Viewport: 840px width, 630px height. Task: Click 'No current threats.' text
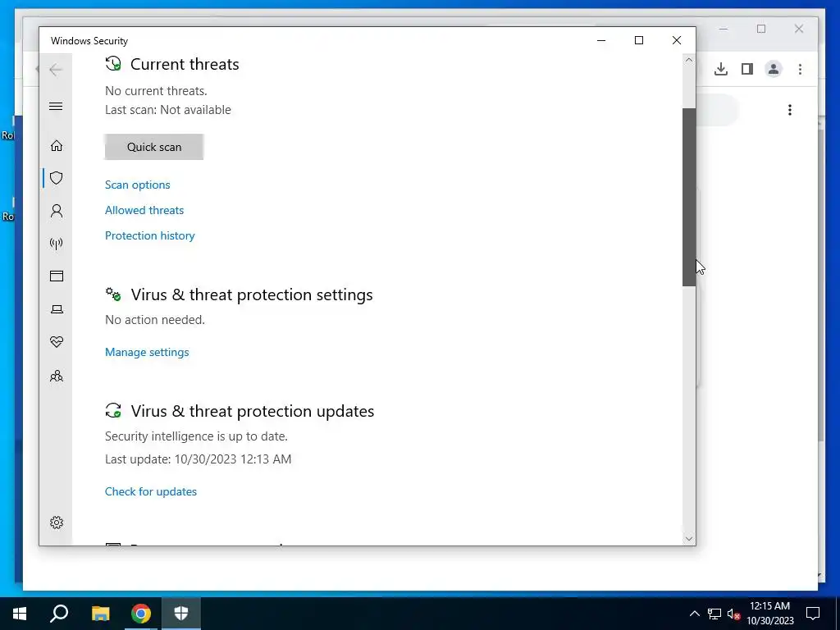pyautogui.click(x=156, y=91)
